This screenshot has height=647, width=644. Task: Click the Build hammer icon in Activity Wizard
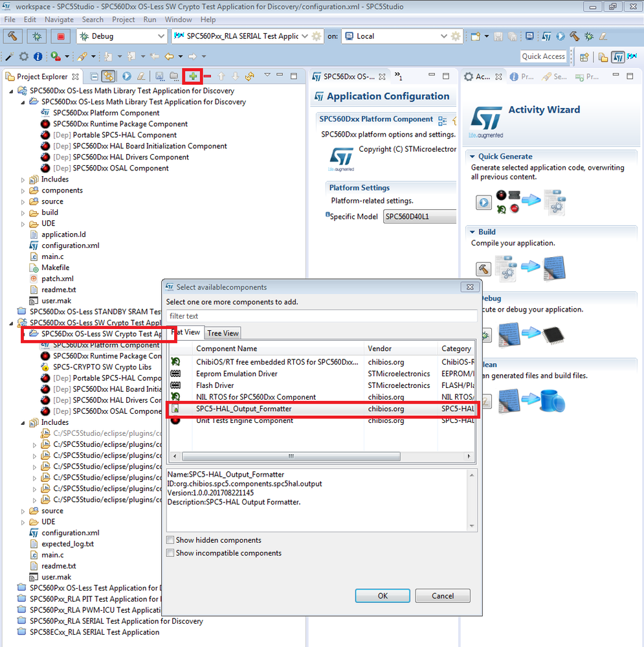pos(483,269)
